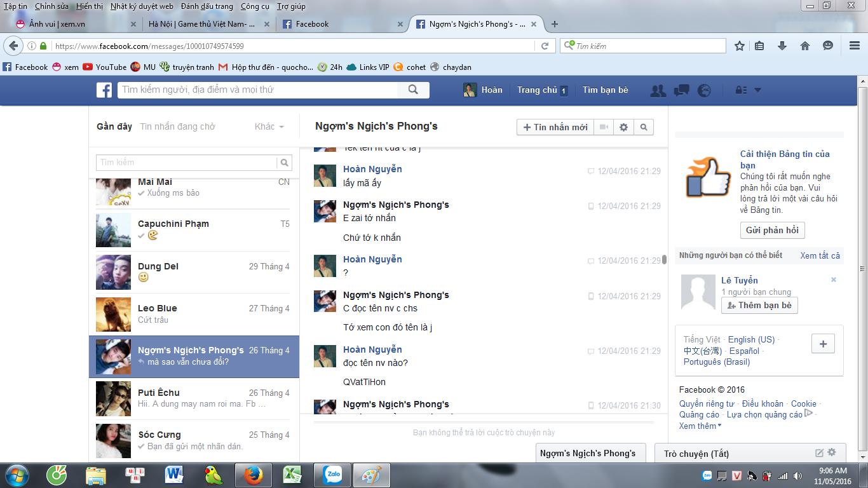The width and height of the screenshot is (868, 488).
Task: Reload page with refresh arrow
Action: pyautogui.click(x=545, y=46)
